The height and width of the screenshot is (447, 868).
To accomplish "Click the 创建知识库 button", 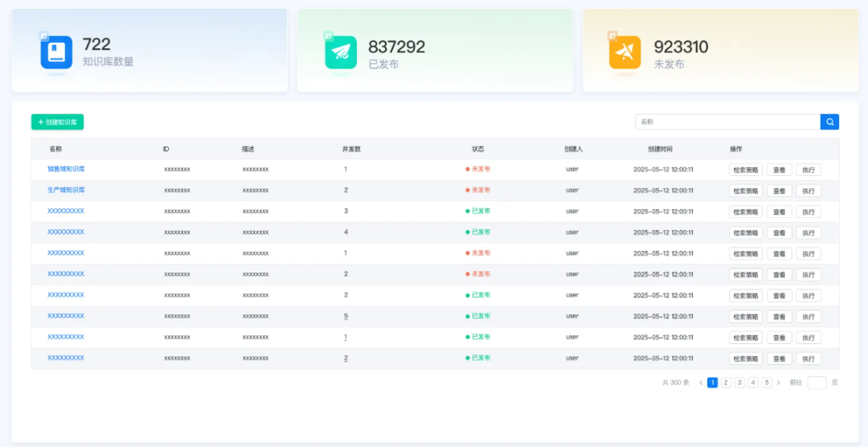I will [x=58, y=122].
